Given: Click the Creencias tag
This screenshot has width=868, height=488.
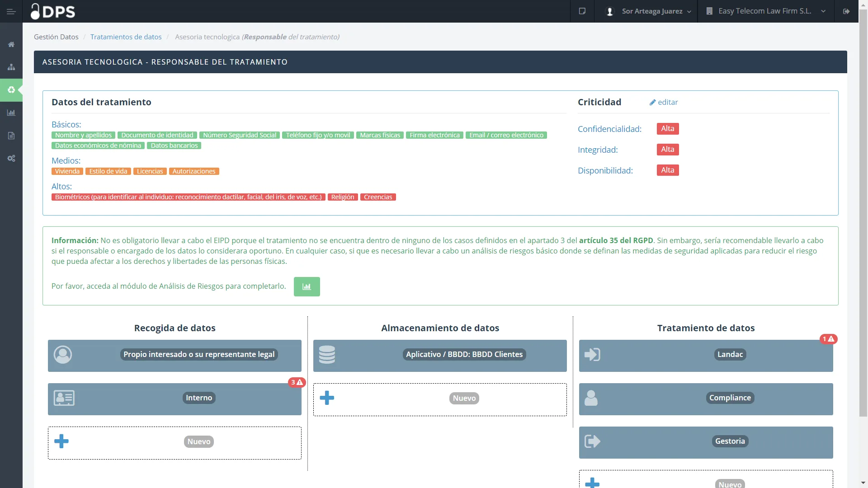Looking at the screenshot, I should 378,197.
